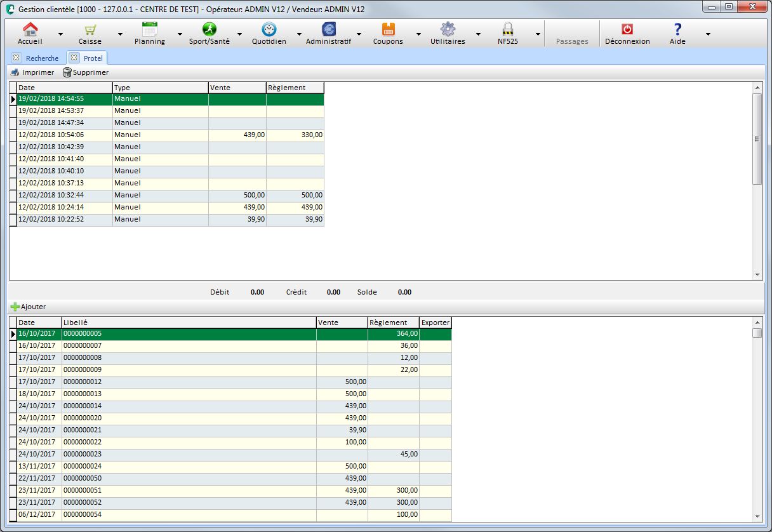
Task: Expand the dropdown arrow next to Accueil
Action: (x=60, y=34)
